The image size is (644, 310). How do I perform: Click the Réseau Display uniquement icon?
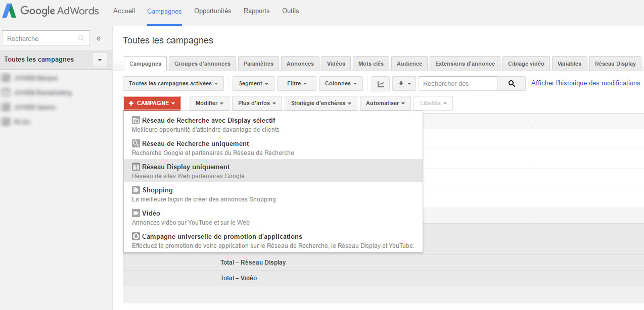[136, 167]
